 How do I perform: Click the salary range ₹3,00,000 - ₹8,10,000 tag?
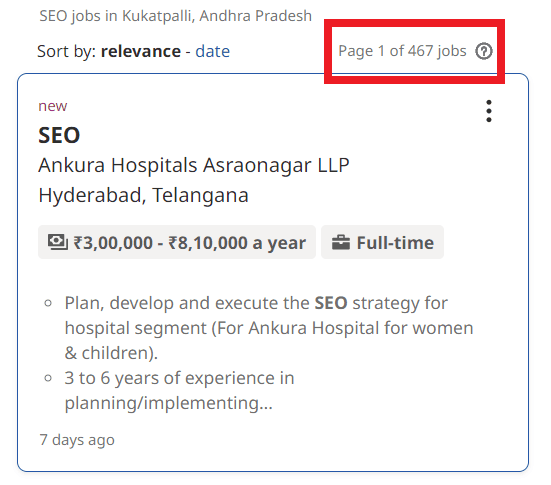pos(177,242)
